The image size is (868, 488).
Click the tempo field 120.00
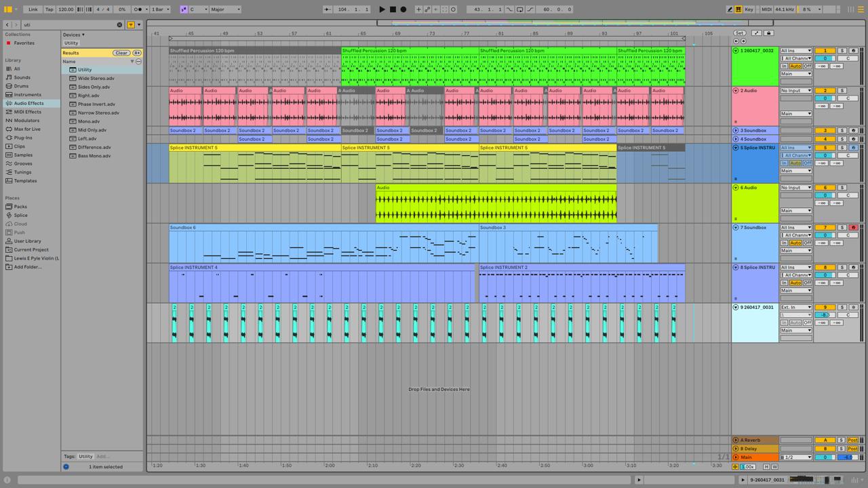point(66,9)
